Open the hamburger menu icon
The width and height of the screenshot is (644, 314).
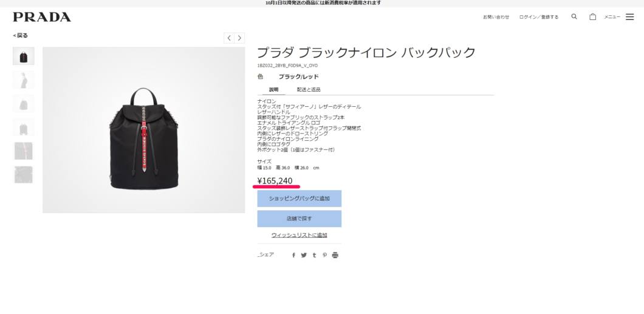pyautogui.click(x=629, y=17)
